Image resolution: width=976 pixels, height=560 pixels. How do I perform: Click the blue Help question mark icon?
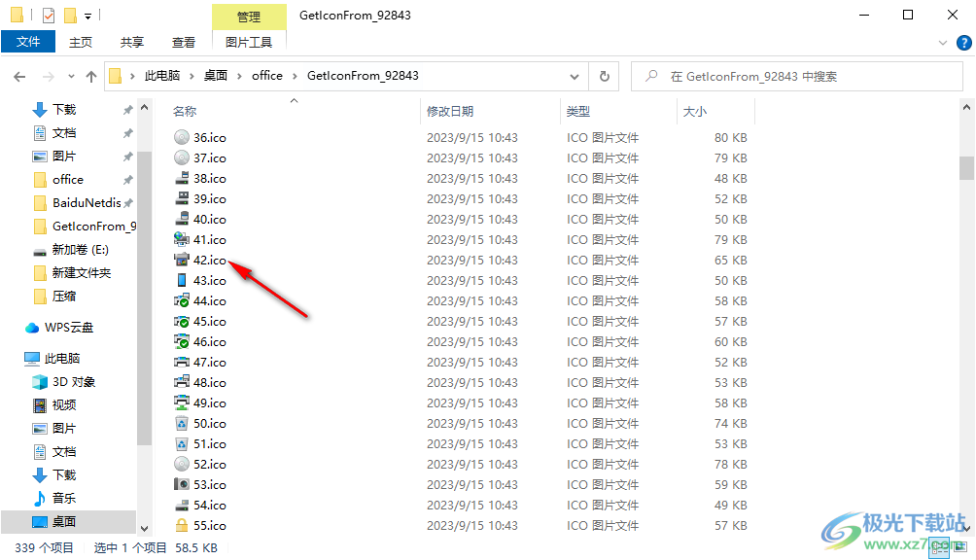pyautogui.click(x=962, y=42)
